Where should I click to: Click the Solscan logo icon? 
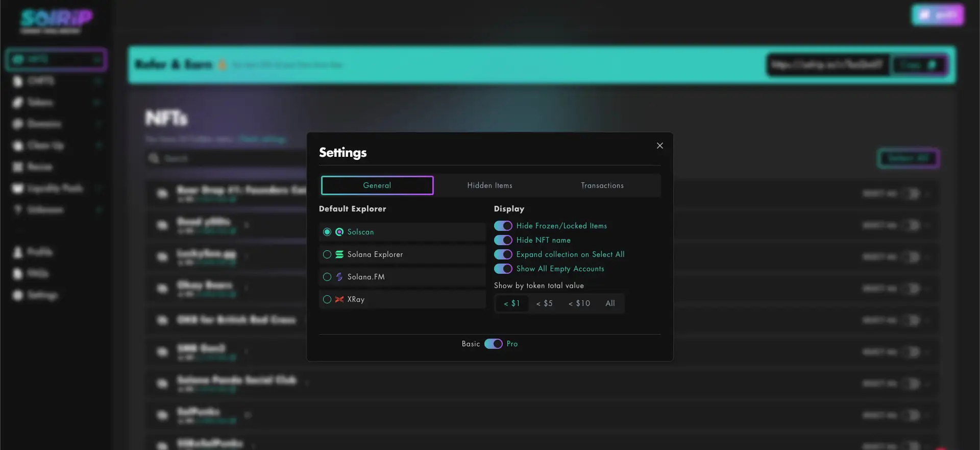click(x=339, y=232)
